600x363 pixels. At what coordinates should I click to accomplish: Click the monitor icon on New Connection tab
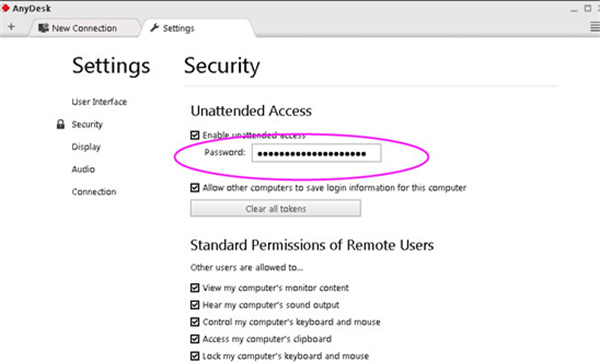pos(44,28)
